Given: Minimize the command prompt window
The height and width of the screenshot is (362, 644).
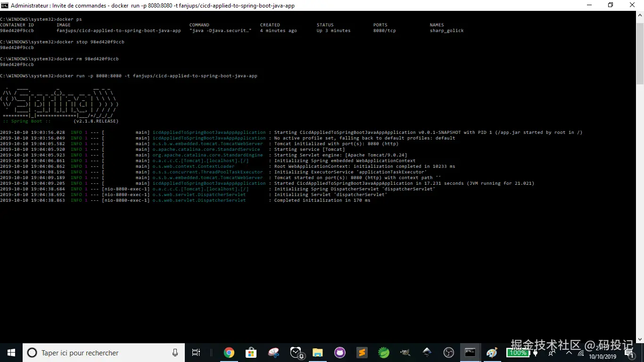Looking at the screenshot, I should click(589, 5).
